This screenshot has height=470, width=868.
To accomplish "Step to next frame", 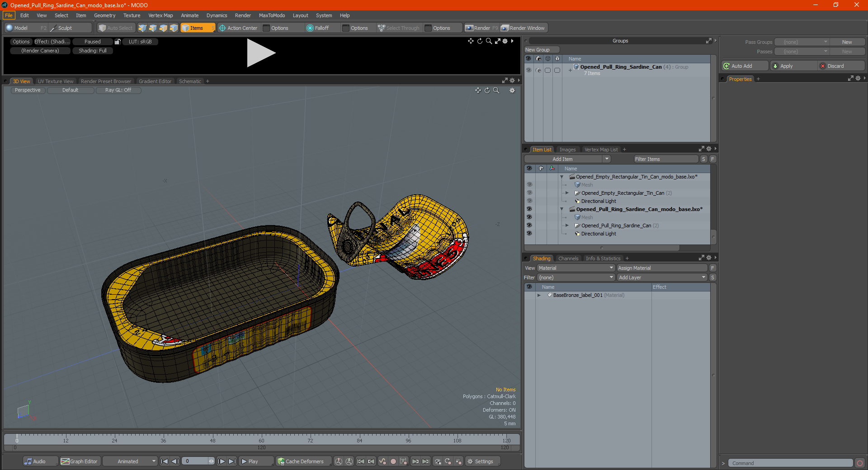I will point(221,461).
